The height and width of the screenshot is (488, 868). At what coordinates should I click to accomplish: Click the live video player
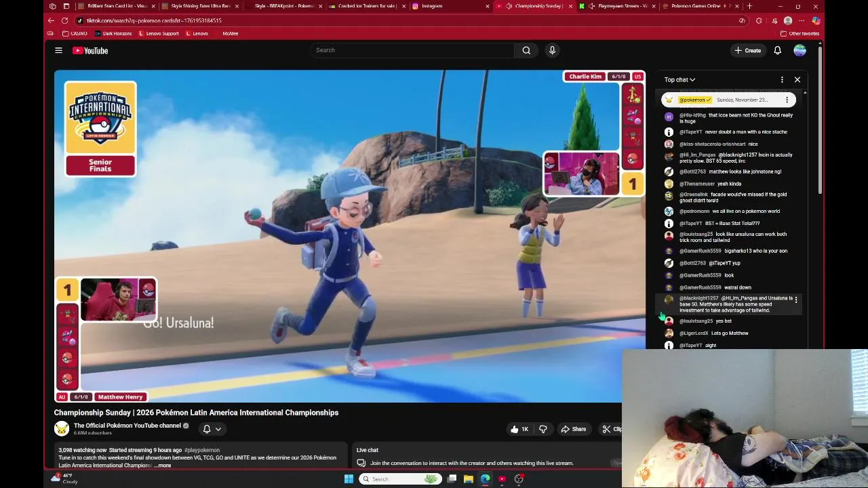coord(350,236)
